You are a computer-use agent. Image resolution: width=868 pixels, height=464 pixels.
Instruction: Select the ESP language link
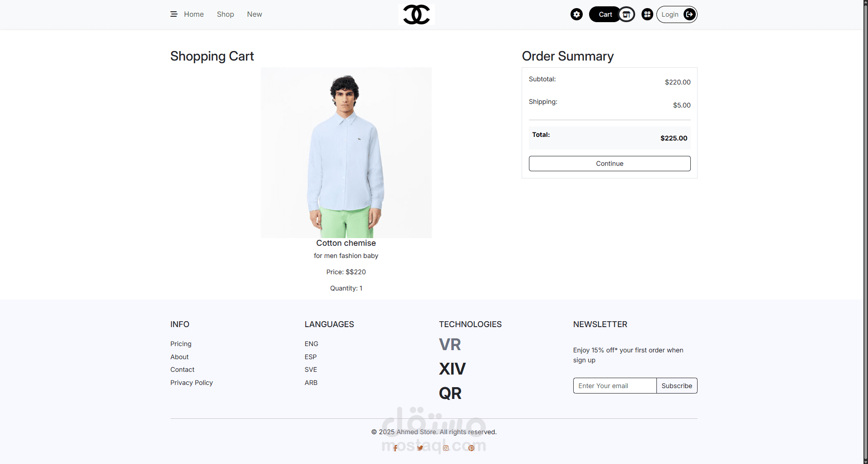(311, 357)
